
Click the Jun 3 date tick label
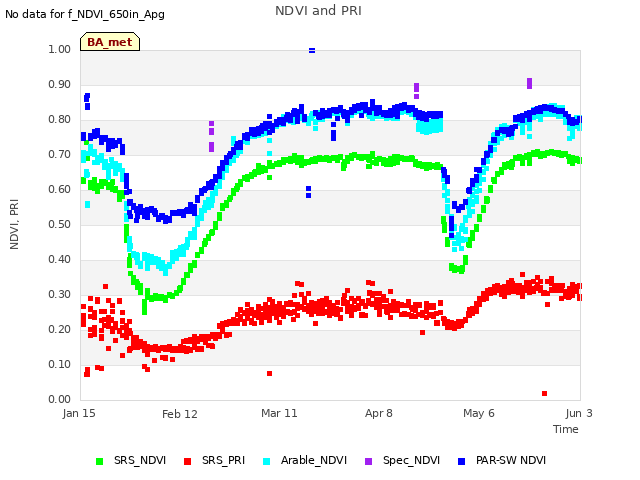point(579,413)
